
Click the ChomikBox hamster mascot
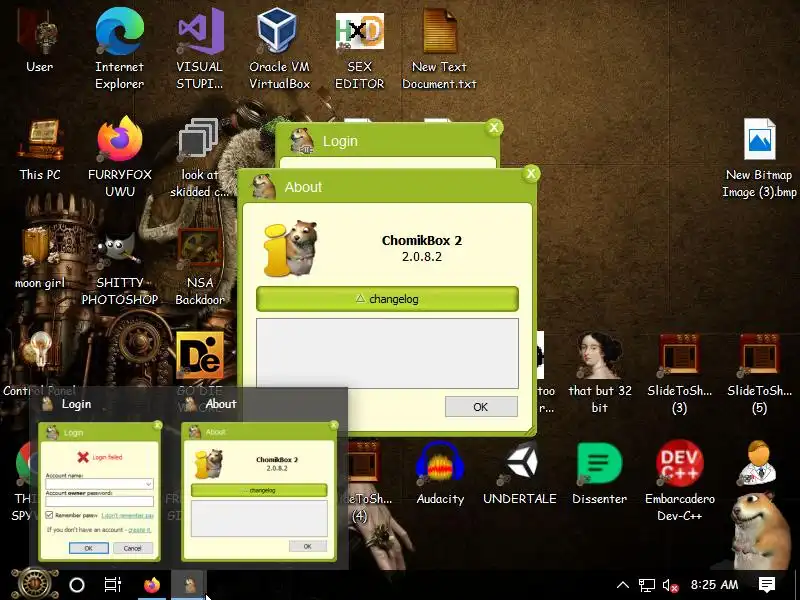tap(760, 531)
